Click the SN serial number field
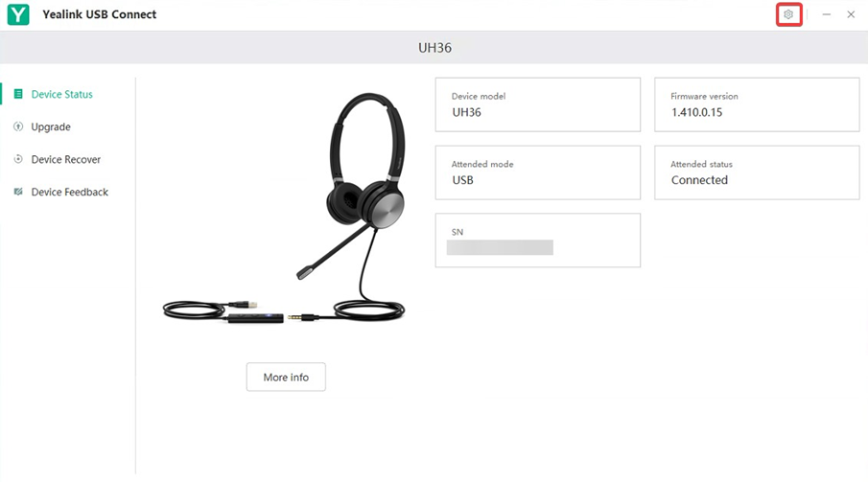The width and height of the screenshot is (868, 482). pyautogui.click(x=537, y=241)
